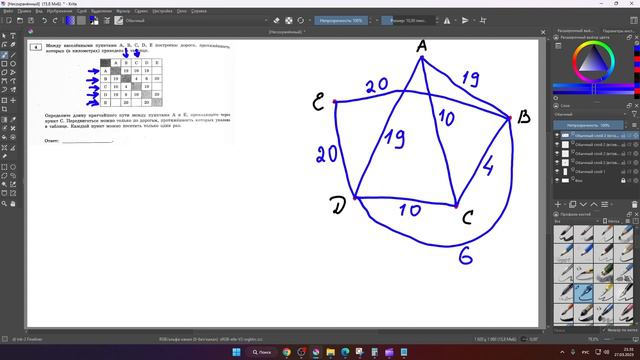The height and width of the screenshot is (360, 640).
Task: Create a new document from toolbar
Action: tap(9, 20)
